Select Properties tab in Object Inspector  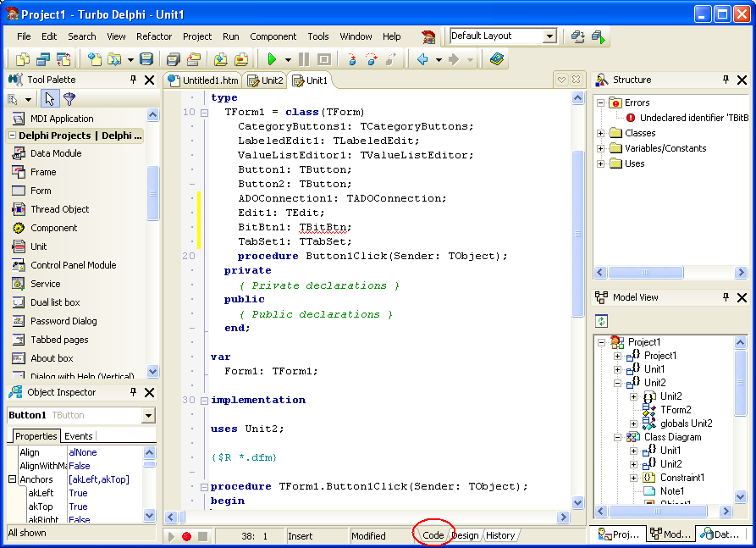[36, 436]
